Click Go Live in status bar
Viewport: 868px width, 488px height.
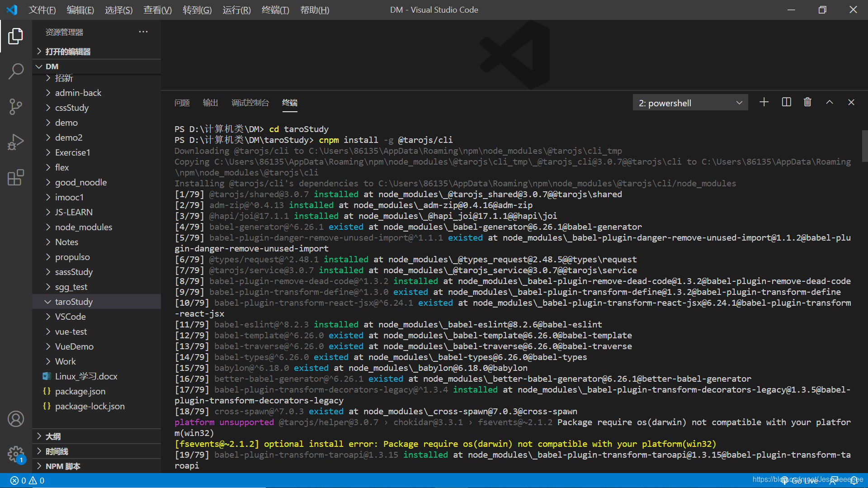[x=799, y=480]
